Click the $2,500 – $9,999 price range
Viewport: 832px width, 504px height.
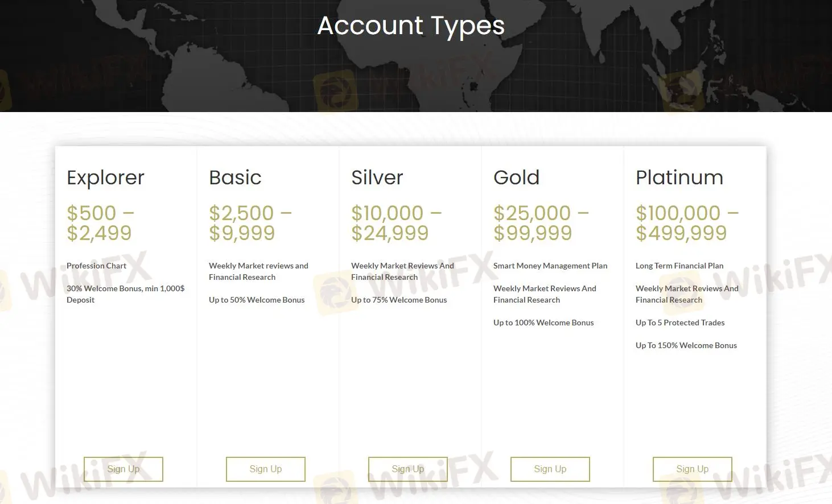coord(250,223)
